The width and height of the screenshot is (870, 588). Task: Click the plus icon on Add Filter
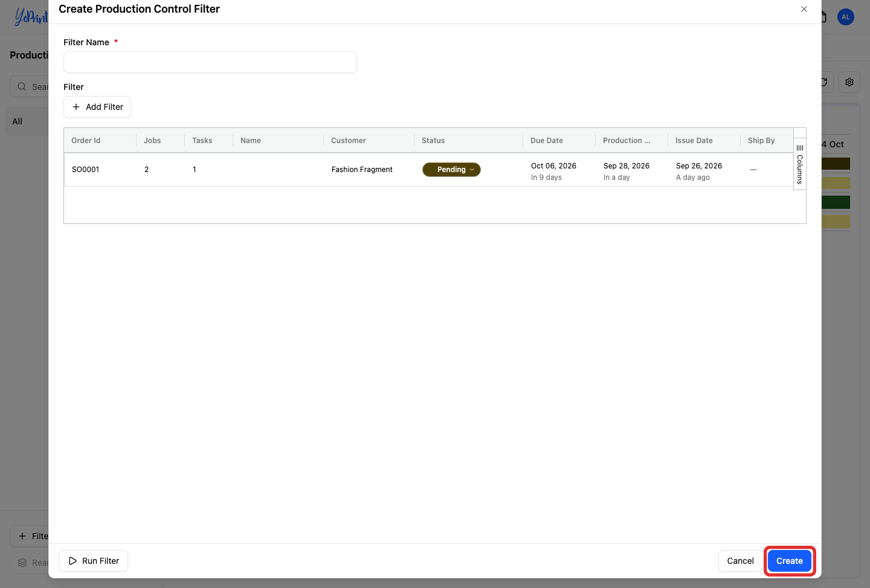76,107
